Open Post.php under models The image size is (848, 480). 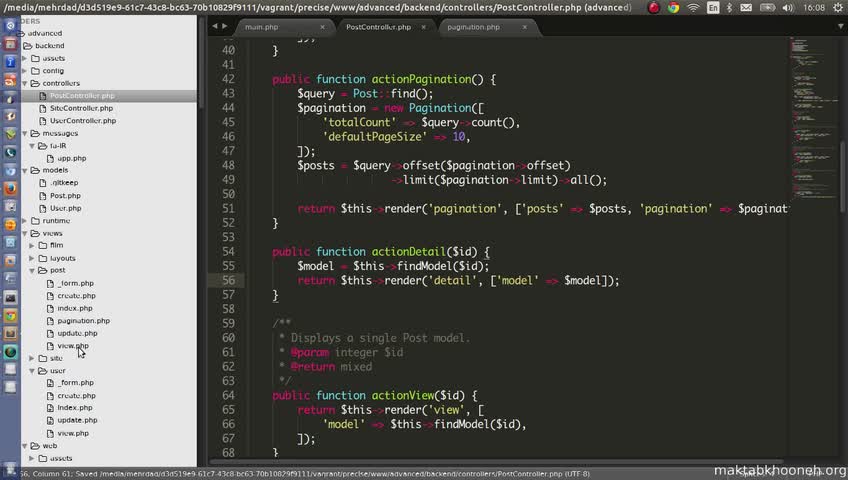pyautogui.click(x=65, y=196)
